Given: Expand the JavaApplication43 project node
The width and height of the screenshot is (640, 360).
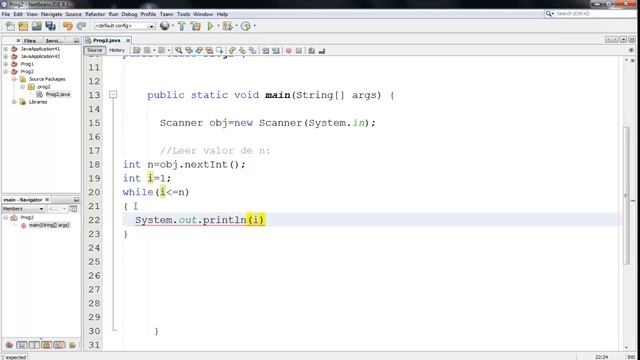Looking at the screenshot, I should click(6, 56).
